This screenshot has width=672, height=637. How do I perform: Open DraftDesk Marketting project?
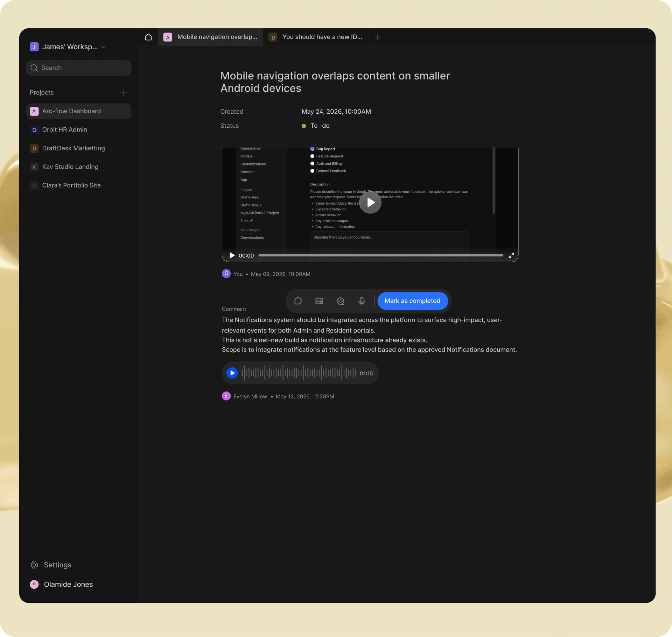coord(79,148)
